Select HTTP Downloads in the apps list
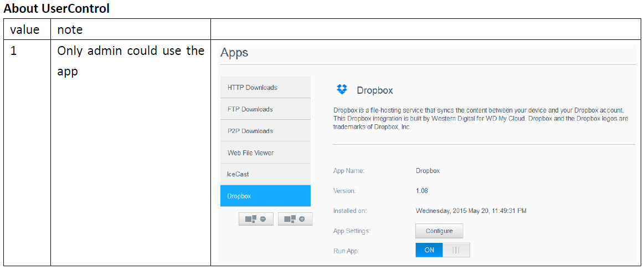 point(265,87)
